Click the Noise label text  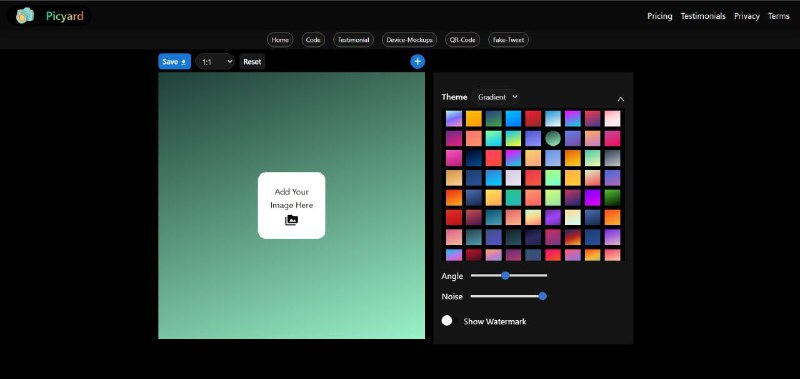452,296
